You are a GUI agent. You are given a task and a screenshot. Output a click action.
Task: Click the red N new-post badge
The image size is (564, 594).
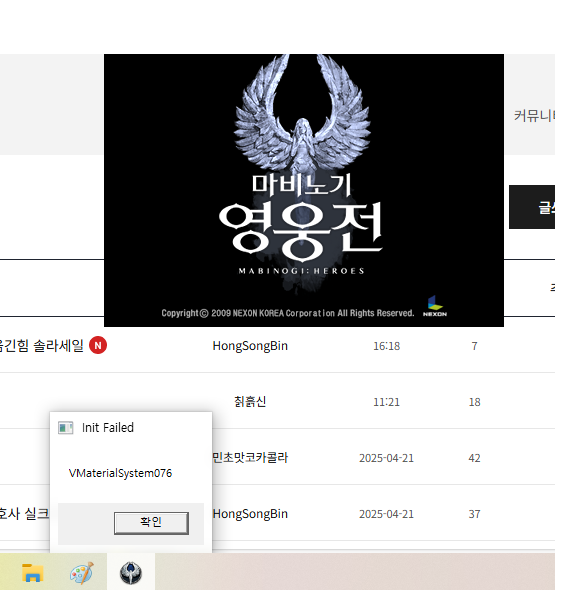[x=98, y=345]
